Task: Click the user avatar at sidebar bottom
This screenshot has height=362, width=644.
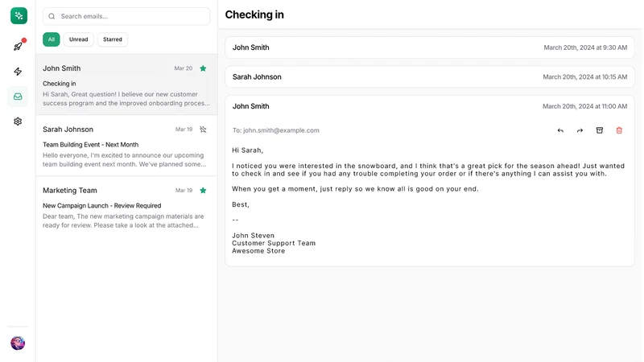Action: click(x=18, y=343)
